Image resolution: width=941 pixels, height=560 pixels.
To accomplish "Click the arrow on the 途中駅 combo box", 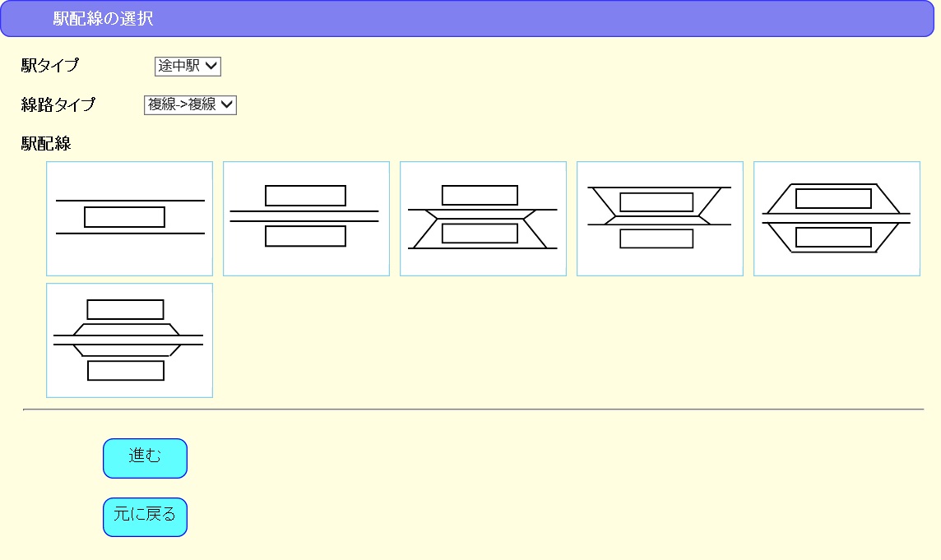I will click(211, 66).
